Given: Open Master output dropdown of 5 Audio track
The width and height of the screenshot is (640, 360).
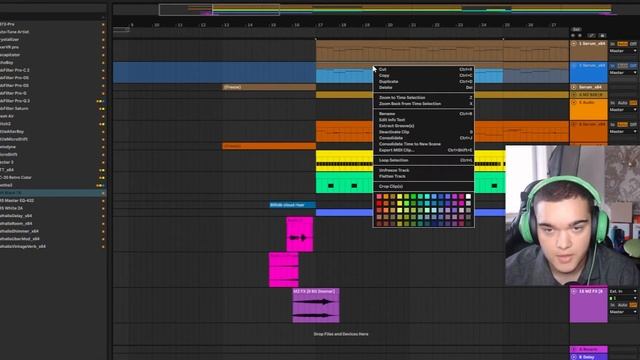Looking at the screenshot, I should click(x=623, y=110).
